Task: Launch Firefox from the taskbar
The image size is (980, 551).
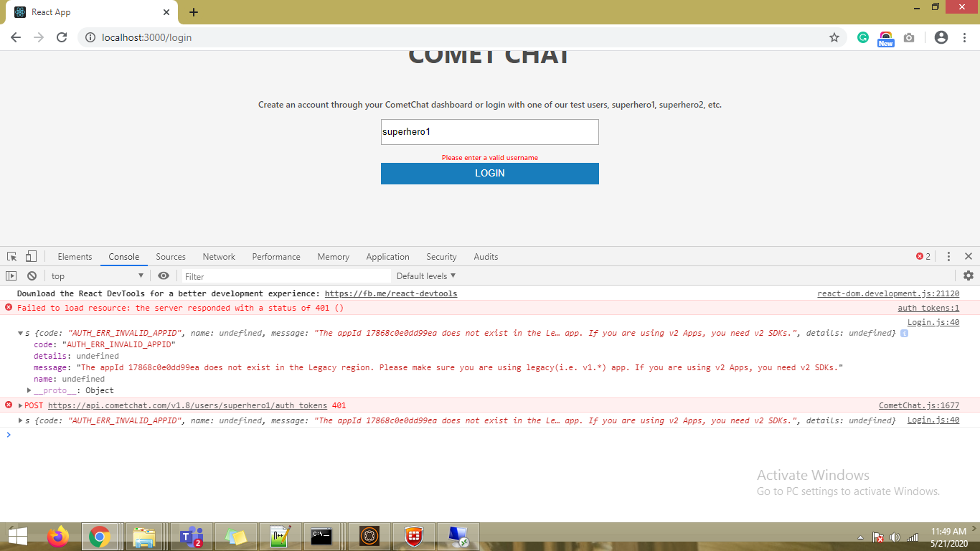Action: click(57, 536)
